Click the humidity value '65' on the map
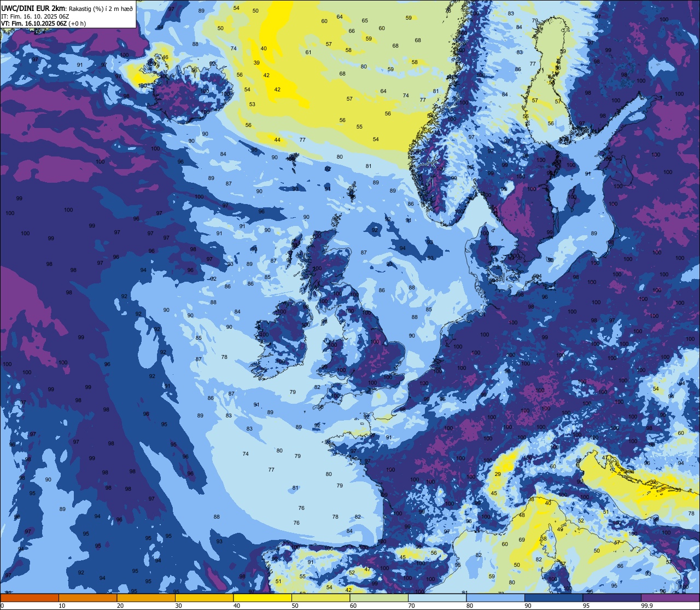Image resolution: width=700 pixels, height=610 pixels. (365, 21)
